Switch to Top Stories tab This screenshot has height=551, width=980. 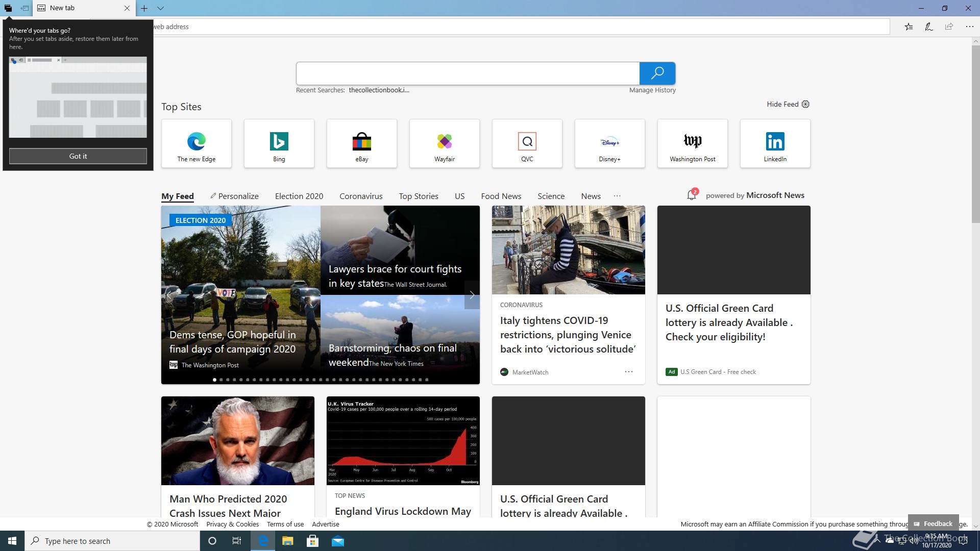tap(419, 196)
